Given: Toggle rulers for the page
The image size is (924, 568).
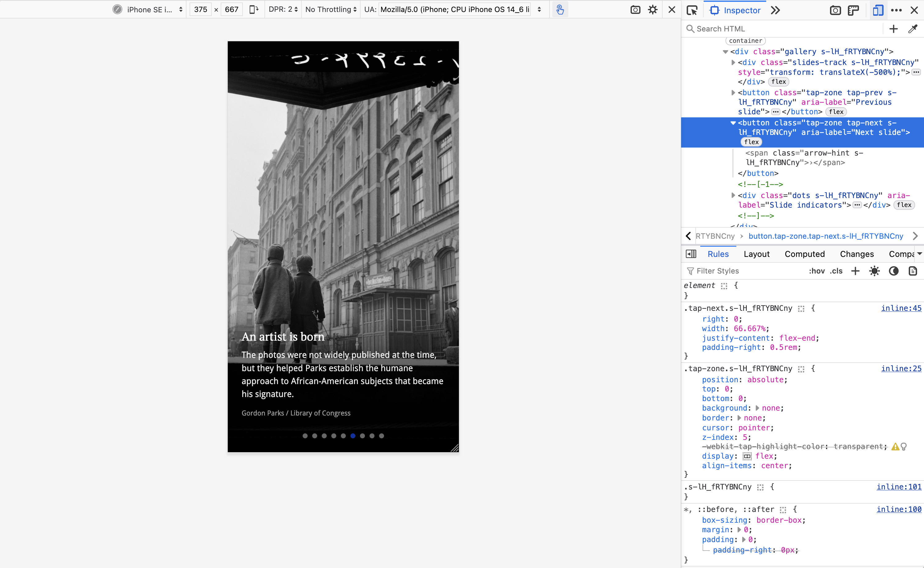Looking at the screenshot, I should 854,10.
